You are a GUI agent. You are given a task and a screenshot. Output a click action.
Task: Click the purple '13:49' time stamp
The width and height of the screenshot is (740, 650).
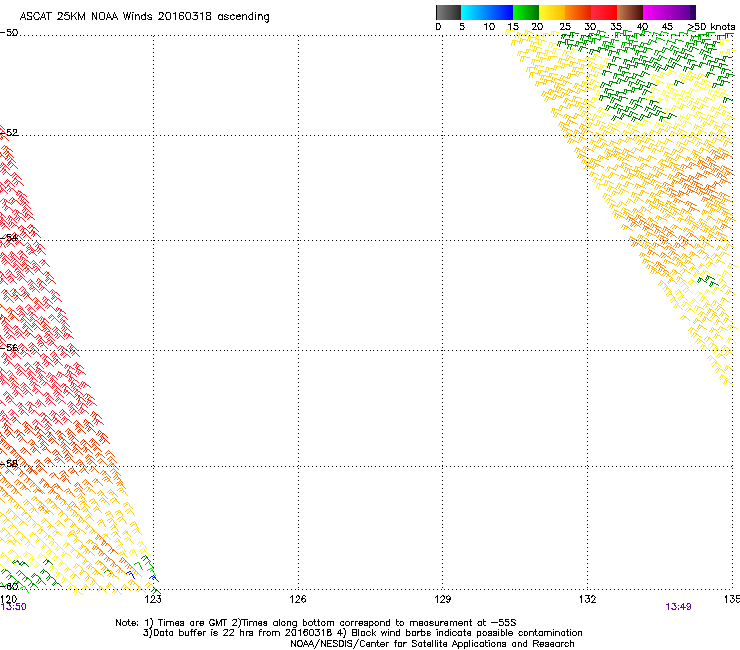678,607
